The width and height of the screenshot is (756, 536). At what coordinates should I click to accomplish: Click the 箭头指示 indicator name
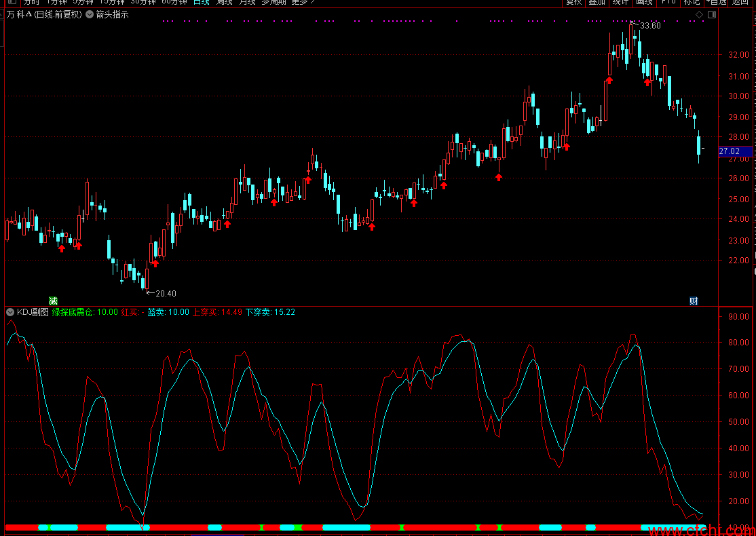coord(113,14)
